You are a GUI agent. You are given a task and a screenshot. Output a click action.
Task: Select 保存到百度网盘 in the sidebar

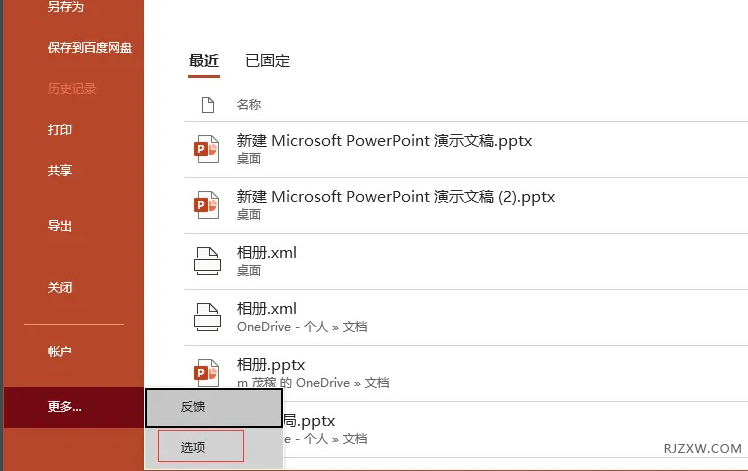point(90,47)
